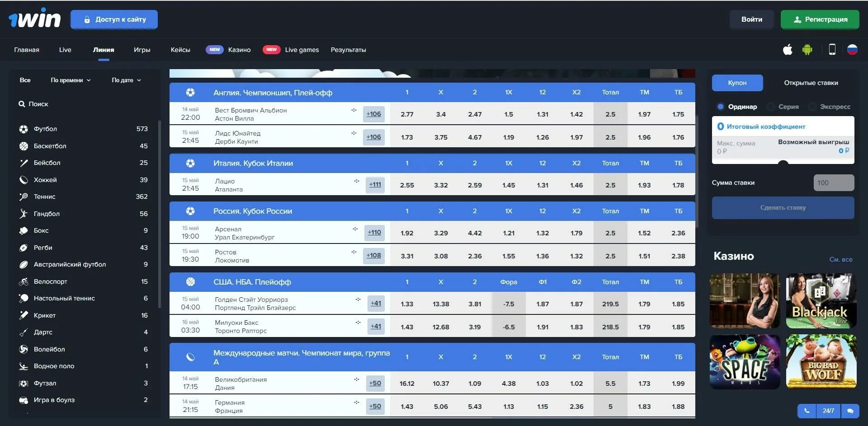
Task: Select Крикет in sports sidebar
Action: (x=84, y=315)
